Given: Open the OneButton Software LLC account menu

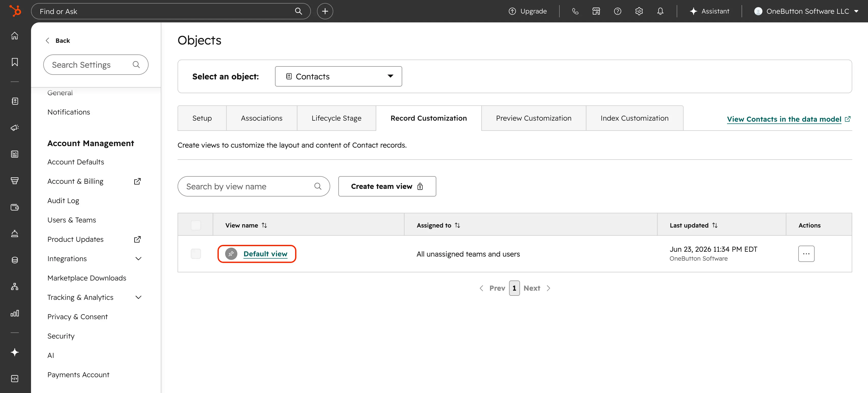Looking at the screenshot, I should coord(807,11).
